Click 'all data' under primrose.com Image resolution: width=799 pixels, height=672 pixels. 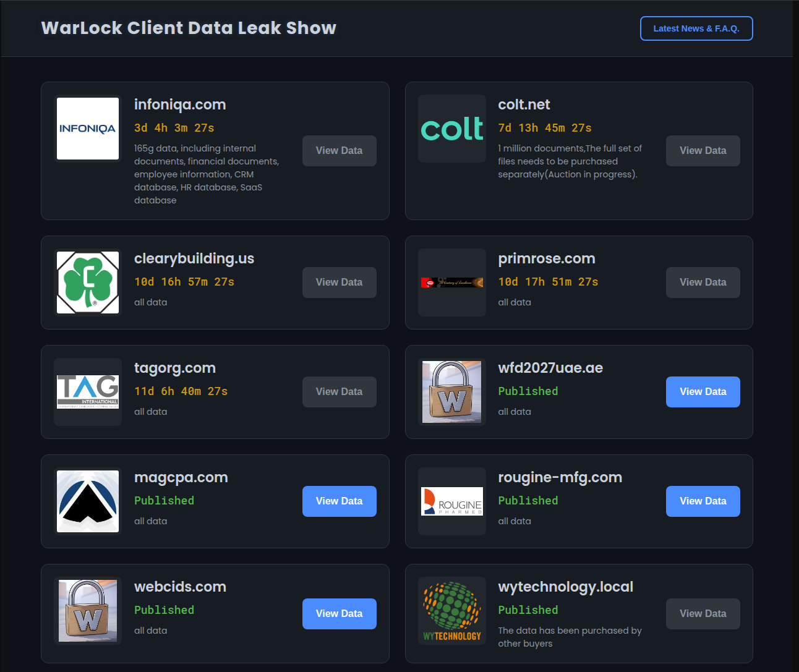pyautogui.click(x=515, y=302)
